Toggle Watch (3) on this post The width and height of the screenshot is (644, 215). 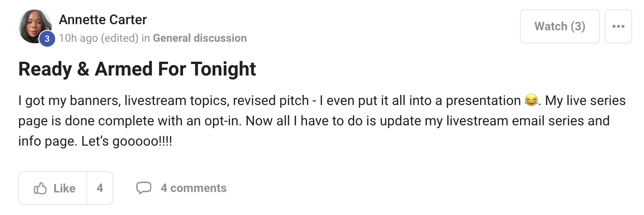[x=559, y=26]
